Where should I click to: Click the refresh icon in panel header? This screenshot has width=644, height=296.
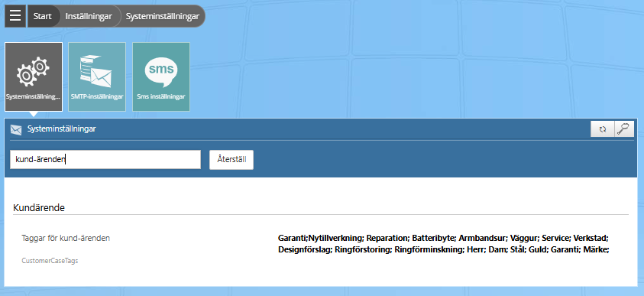[x=603, y=129]
